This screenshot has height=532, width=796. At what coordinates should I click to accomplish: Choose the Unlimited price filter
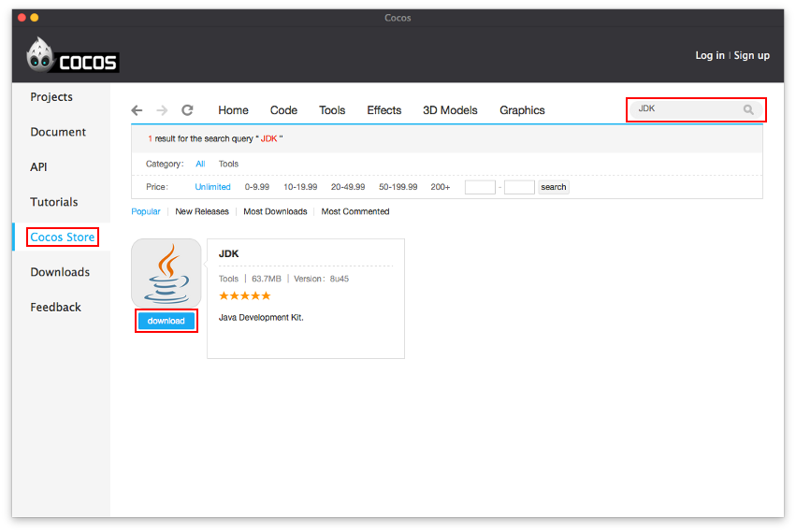pyautogui.click(x=212, y=187)
